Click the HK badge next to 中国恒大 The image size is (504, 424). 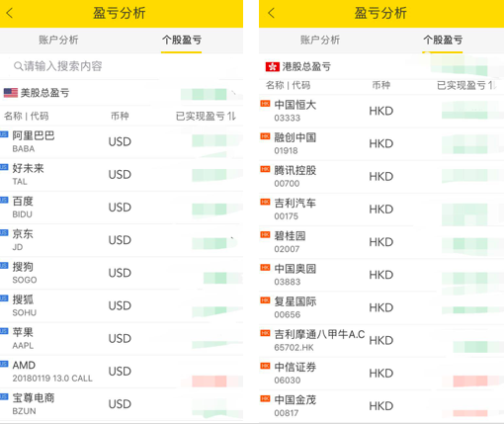coord(265,104)
